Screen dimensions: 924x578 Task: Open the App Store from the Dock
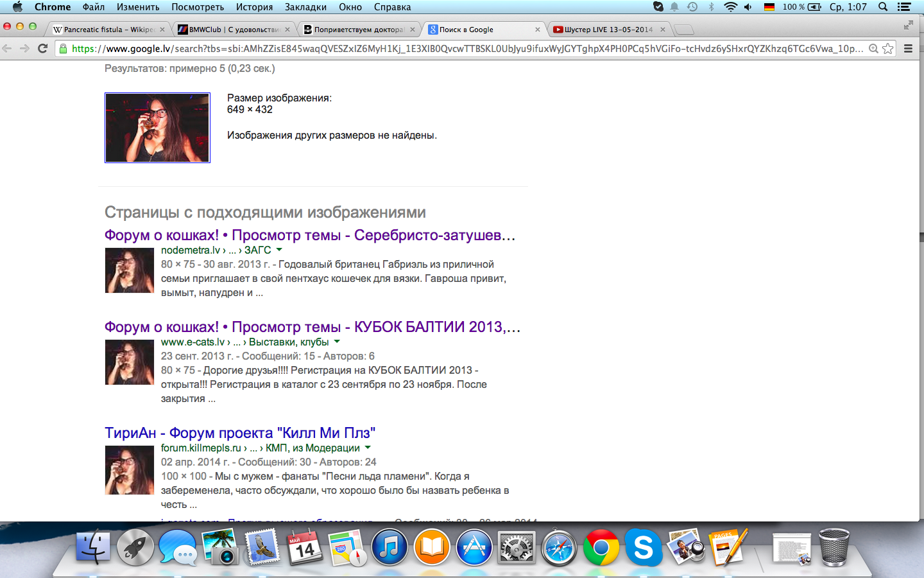(474, 547)
